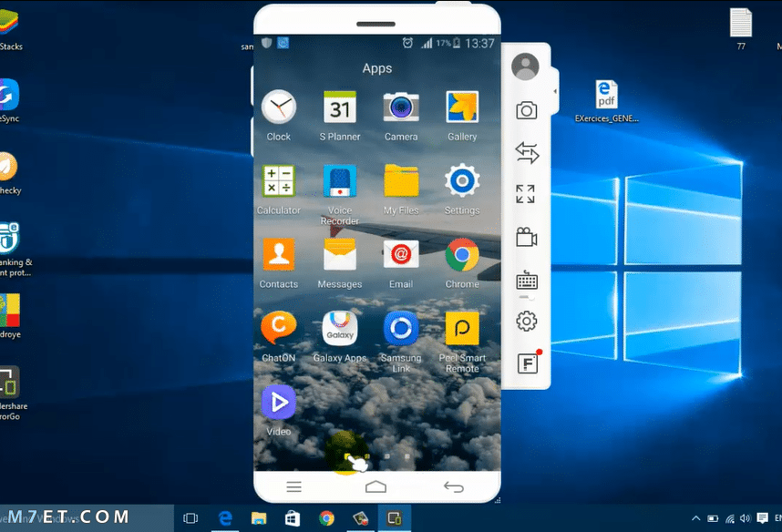Open Action Center notifications icon
Screen dimensions: 782x532
coord(762,518)
